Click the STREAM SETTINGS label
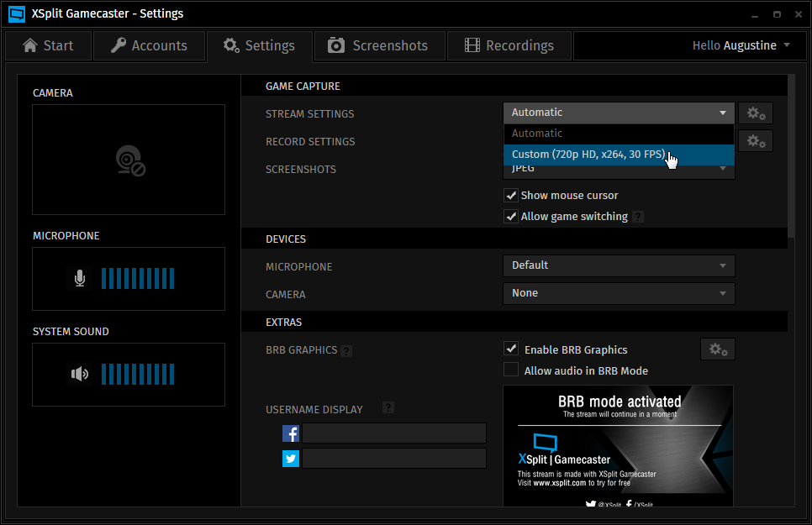This screenshot has width=812, height=525. point(309,114)
